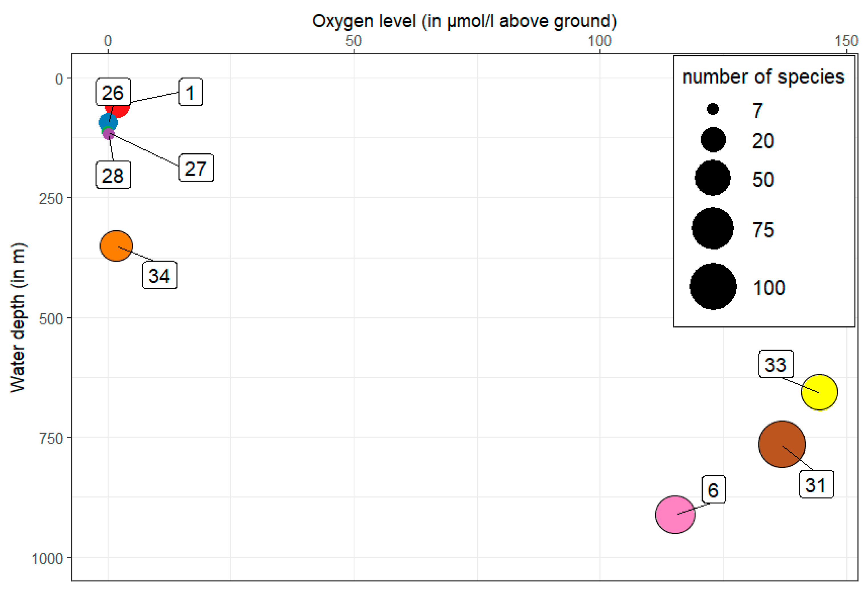Select the brown bubble near label 31

[782, 444]
